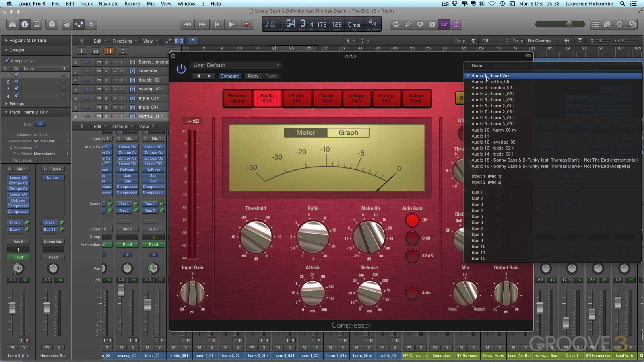Toggle Hide tracks H button
Viewport: 644px width, 362px height.
(109, 51)
